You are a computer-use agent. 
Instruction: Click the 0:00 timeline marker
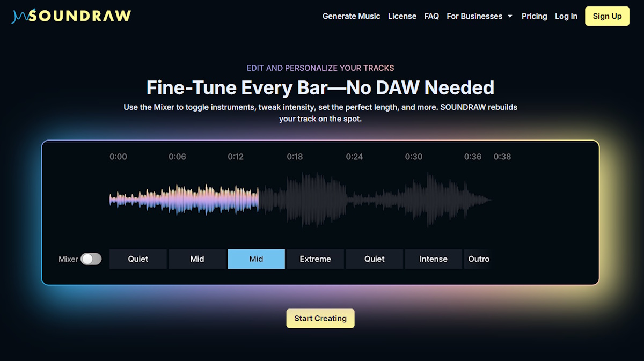click(118, 157)
